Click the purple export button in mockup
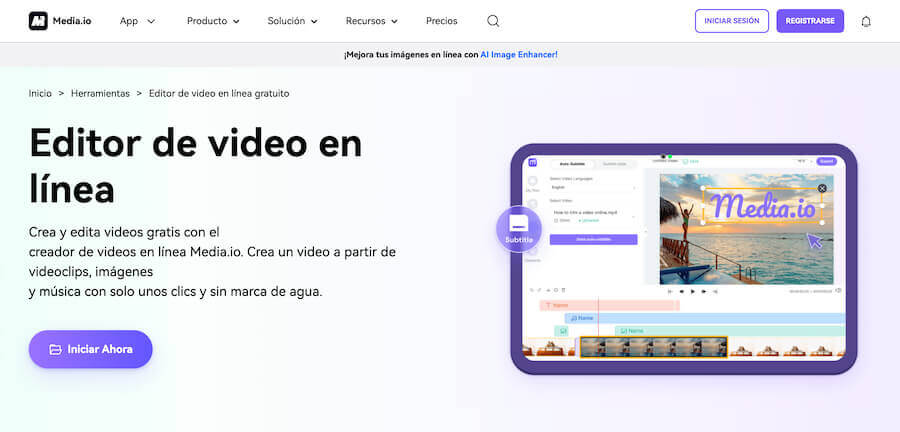 pos(827,162)
